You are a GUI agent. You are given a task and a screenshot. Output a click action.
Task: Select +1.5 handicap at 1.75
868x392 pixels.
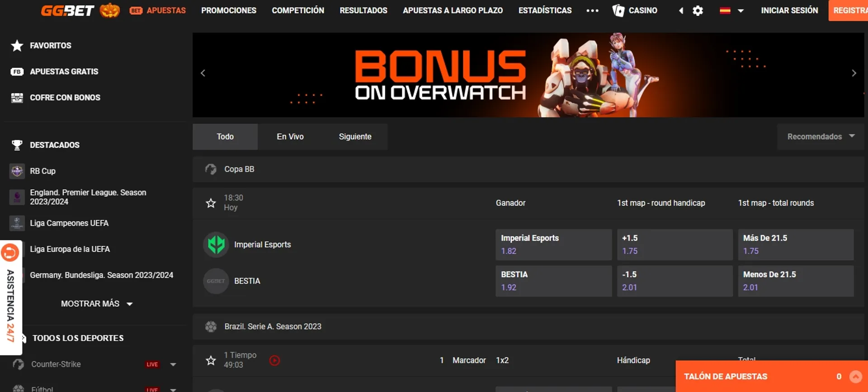click(x=675, y=245)
